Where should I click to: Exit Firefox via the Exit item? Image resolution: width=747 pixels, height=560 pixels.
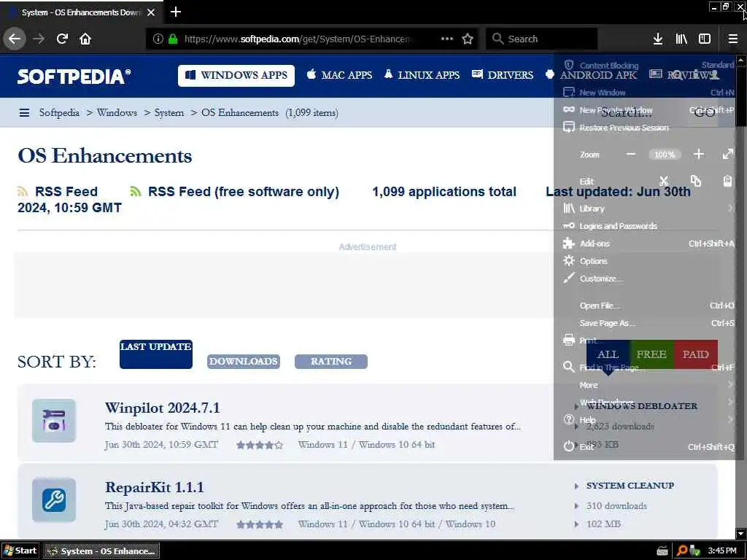pos(649,447)
